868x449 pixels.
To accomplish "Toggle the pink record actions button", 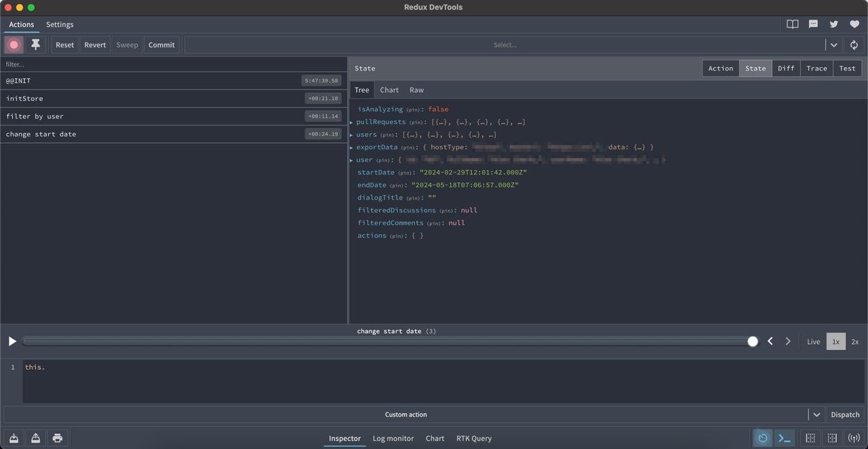I will 14,44.
